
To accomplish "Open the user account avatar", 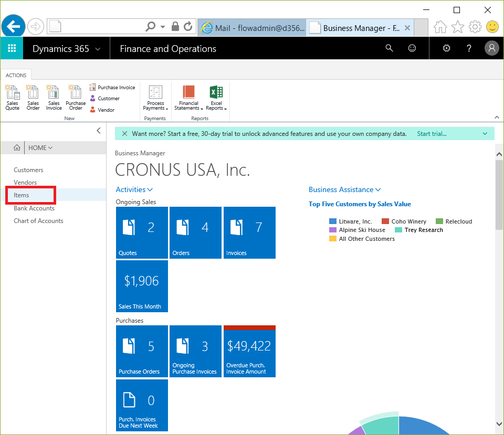I will (492, 48).
